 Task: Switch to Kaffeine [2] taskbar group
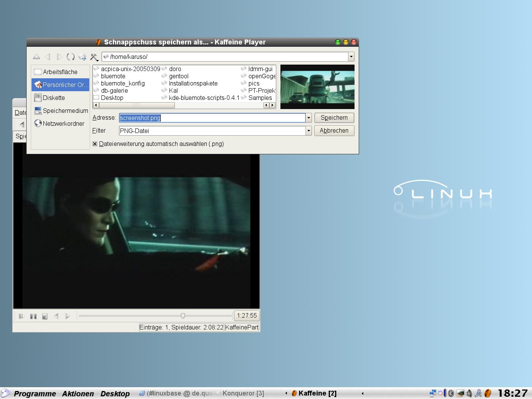tap(314, 393)
